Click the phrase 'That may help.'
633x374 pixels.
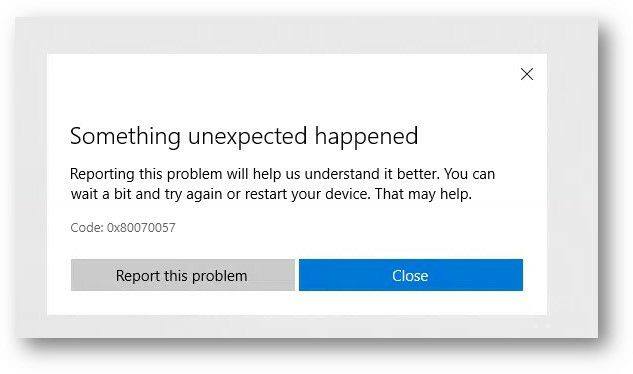click(423, 194)
